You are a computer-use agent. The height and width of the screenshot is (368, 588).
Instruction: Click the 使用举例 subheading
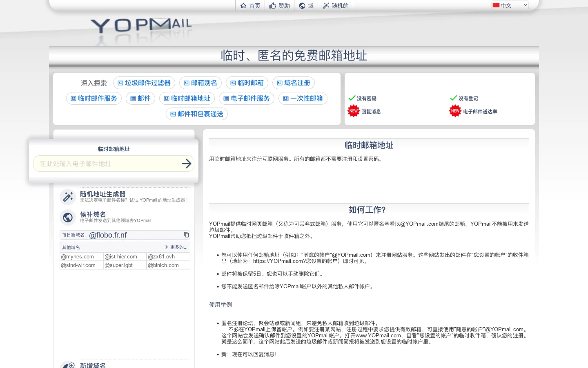tap(220, 305)
